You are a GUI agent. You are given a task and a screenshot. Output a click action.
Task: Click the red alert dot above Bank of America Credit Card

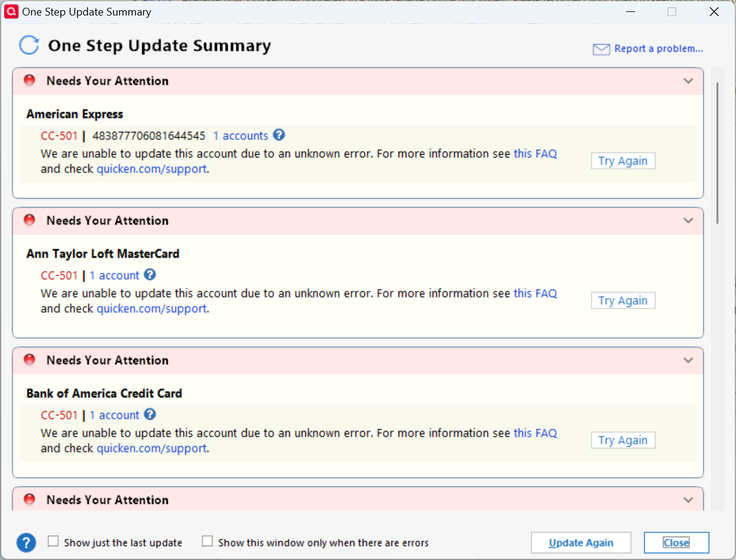tap(29, 360)
